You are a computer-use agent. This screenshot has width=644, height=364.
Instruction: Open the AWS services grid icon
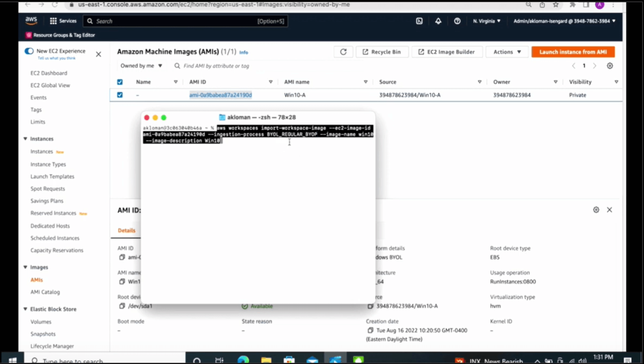(53, 21)
